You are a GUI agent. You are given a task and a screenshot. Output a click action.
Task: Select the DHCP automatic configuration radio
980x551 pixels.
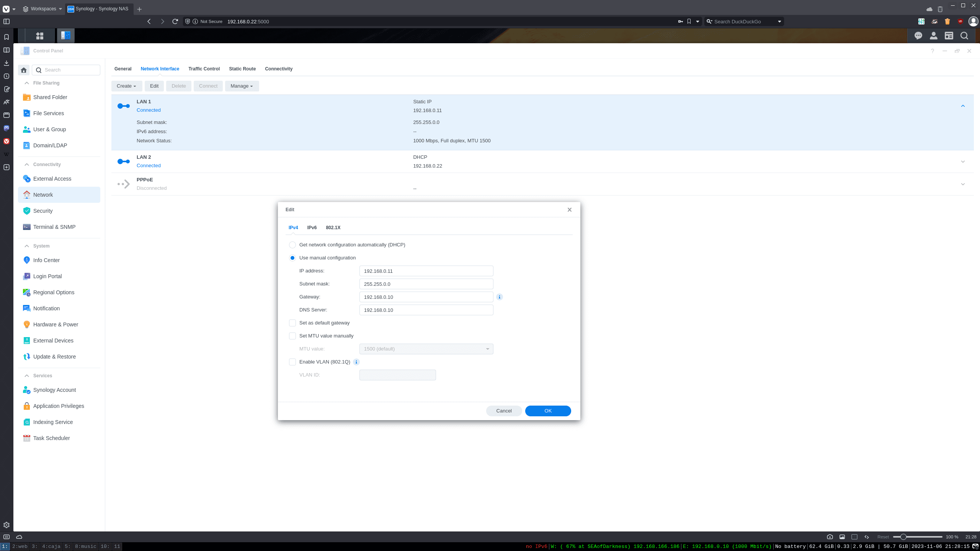pyautogui.click(x=292, y=245)
